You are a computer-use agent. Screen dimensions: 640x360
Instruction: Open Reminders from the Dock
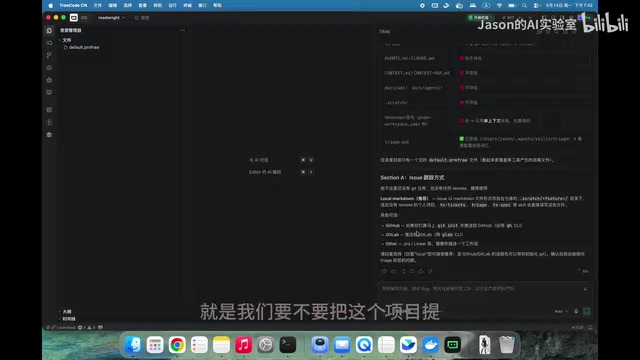point(199,345)
